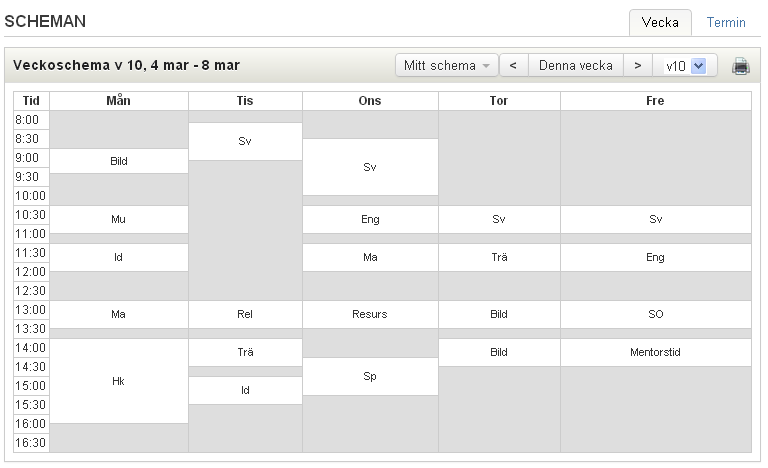Select Tuesday Rel lesson
Viewport: 768px width, 468px height.
point(245,314)
